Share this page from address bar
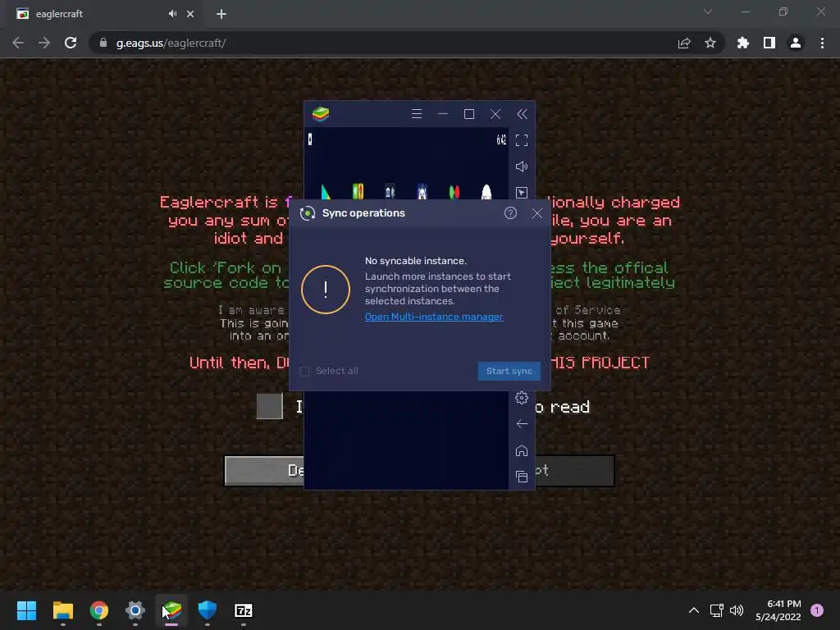This screenshot has height=630, width=840. (x=684, y=43)
